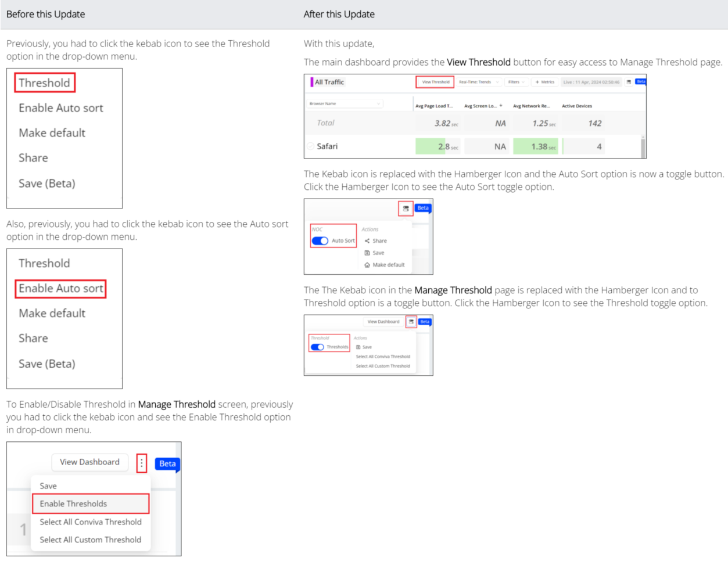Click the Share icon under Actions
728x561 pixels.
point(367,241)
